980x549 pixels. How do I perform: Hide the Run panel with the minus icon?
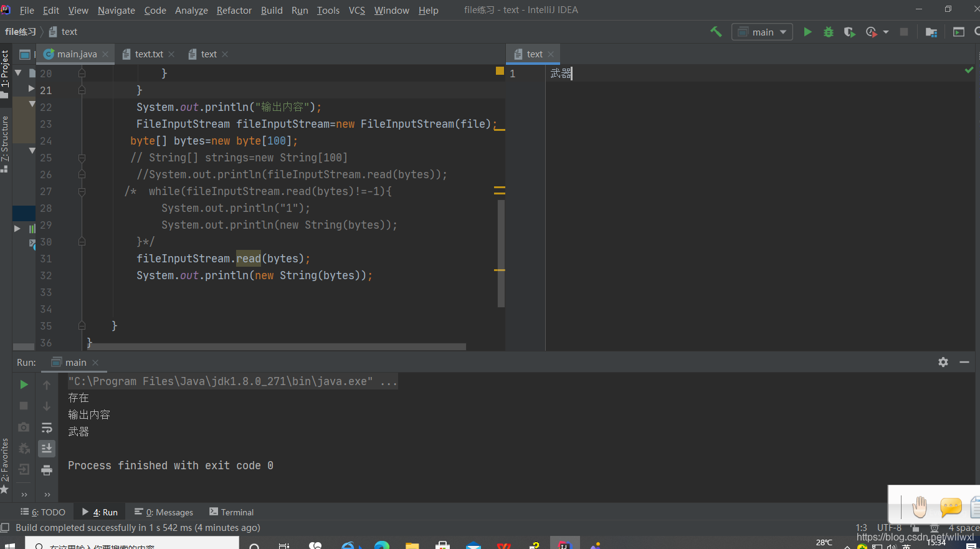964,362
